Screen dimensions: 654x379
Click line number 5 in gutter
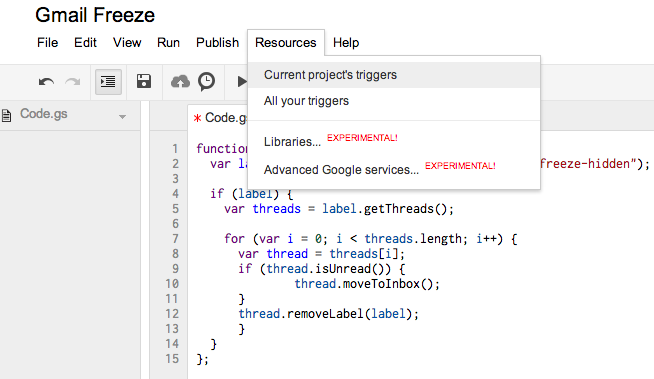coord(176,208)
